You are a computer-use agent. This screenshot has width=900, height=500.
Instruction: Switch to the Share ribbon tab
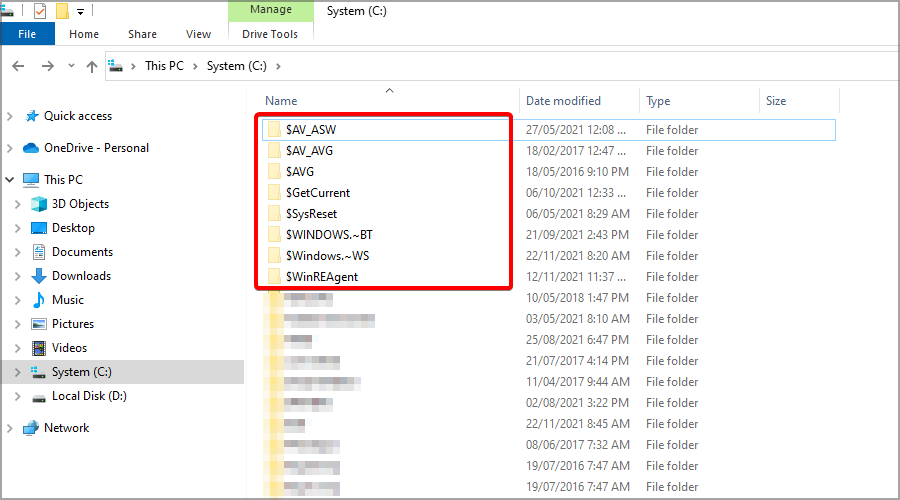click(x=142, y=34)
